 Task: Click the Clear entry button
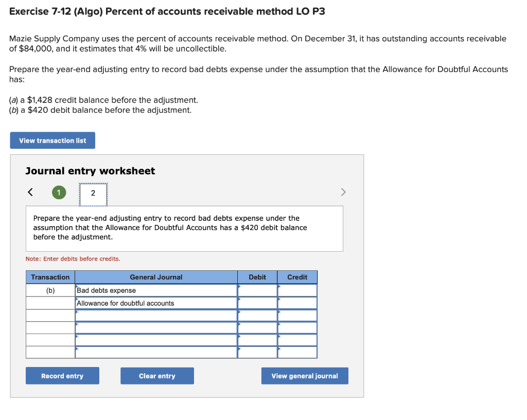157,376
